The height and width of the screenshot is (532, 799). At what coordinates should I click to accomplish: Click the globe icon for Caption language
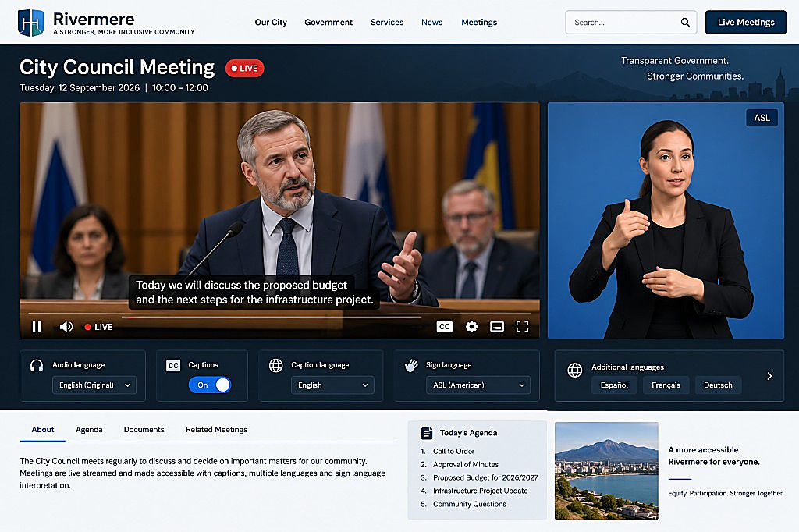point(275,365)
